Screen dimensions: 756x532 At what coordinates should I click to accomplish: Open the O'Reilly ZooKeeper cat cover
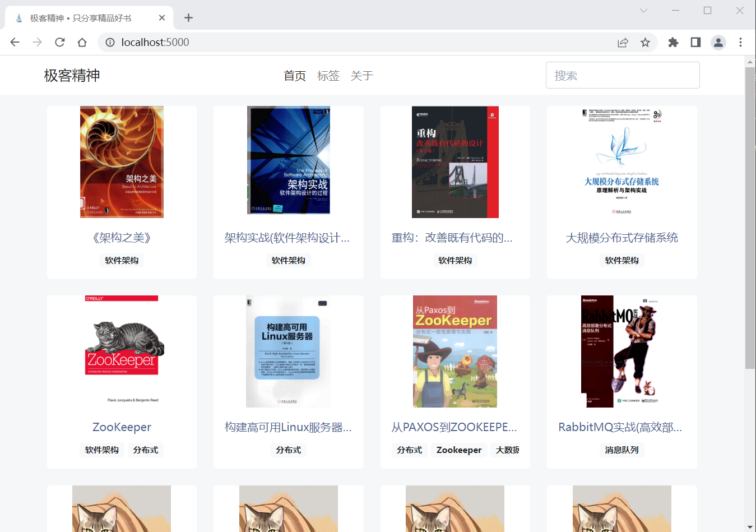pos(122,351)
